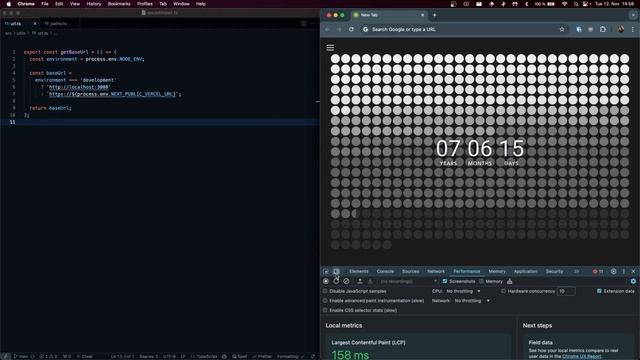Screen dimensions: 640x360
Task: Bookmark this page with the star icon
Action: pyautogui.click(x=562, y=29)
